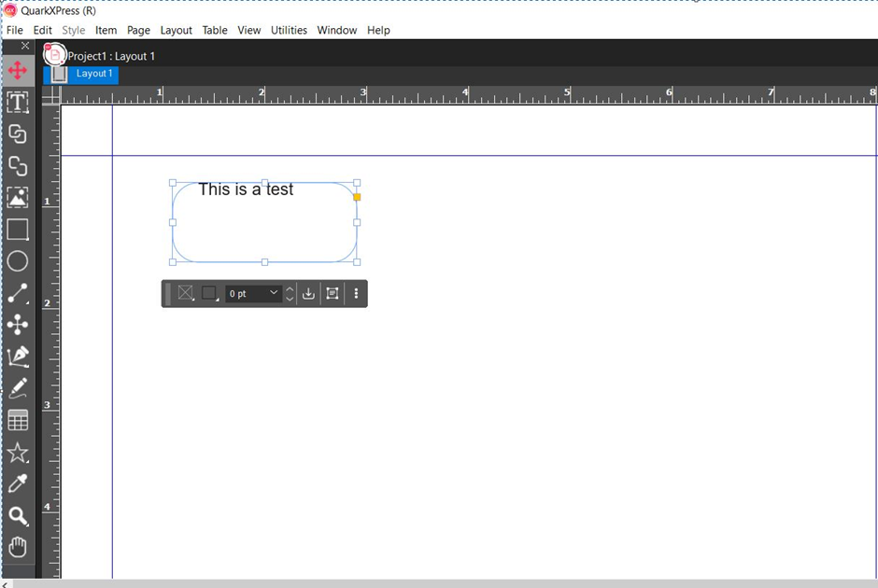Click the fit box to content button
Viewport: 878px width, 588px height.
coord(332,292)
